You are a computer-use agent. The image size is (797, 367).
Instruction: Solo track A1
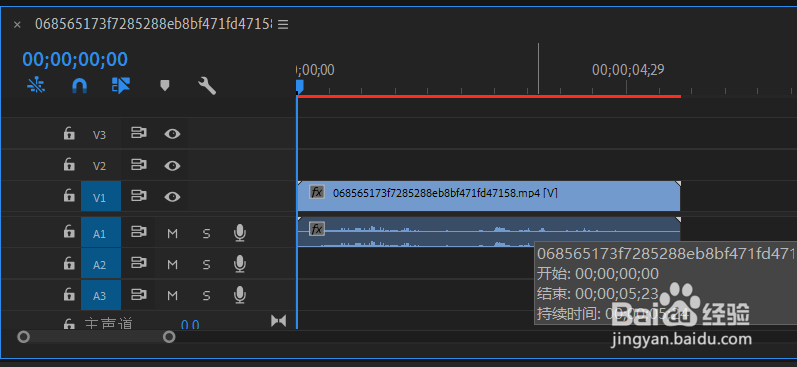(x=206, y=233)
